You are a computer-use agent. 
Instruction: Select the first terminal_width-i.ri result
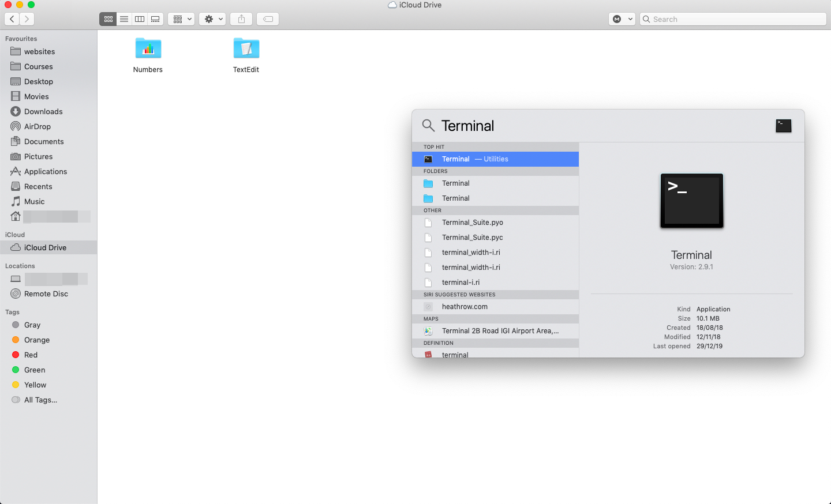[x=495, y=253]
